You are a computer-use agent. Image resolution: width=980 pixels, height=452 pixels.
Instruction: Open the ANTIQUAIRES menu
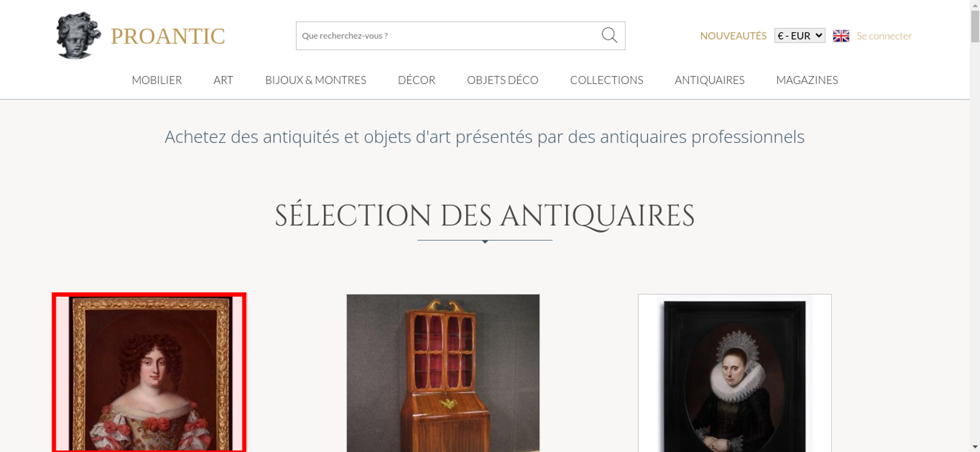coord(710,80)
